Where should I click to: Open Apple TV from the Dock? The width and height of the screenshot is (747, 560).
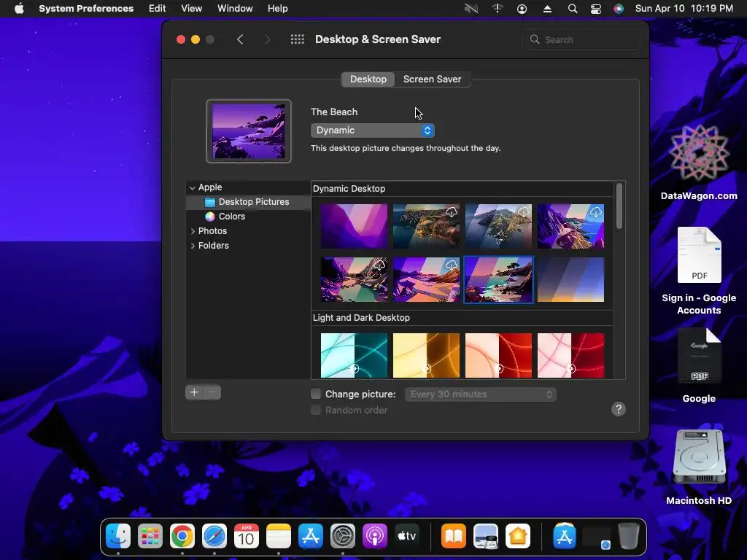[x=407, y=536]
